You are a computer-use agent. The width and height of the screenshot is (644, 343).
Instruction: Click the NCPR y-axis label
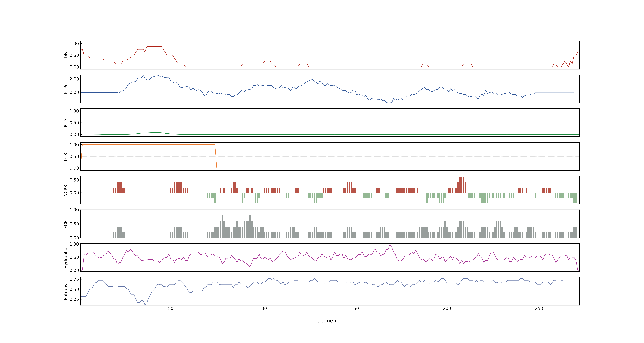[66, 190]
